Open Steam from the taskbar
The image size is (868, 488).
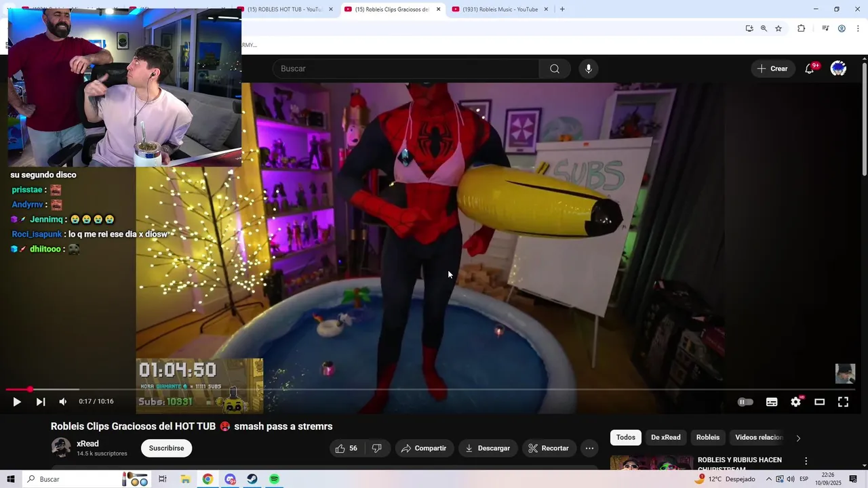click(252, 479)
